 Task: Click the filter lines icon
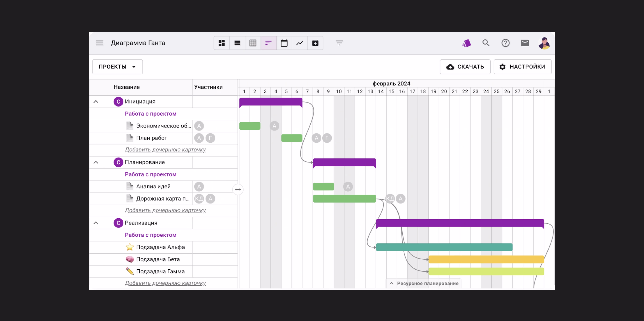tap(339, 43)
